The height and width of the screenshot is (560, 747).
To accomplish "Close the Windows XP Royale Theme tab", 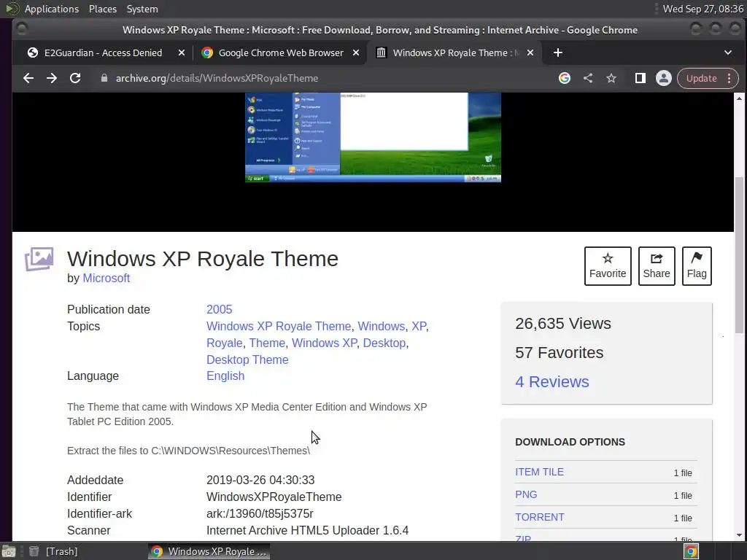I will click(x=530, y=52).
